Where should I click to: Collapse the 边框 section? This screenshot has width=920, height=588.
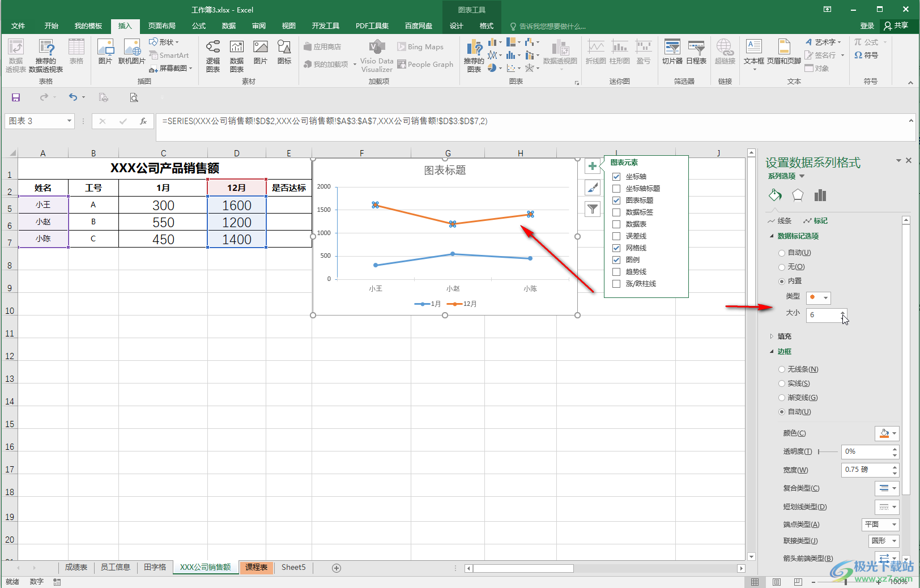[x=772, y=352]
